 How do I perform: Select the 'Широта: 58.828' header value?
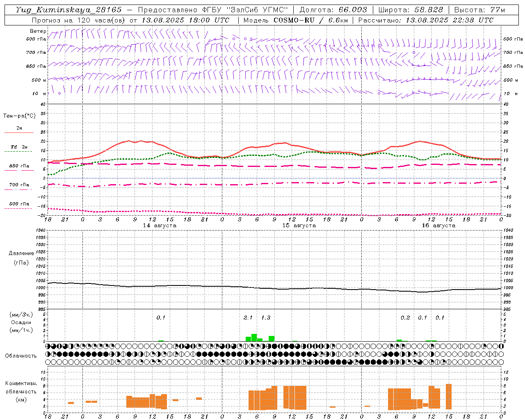[x=411, y=10]
